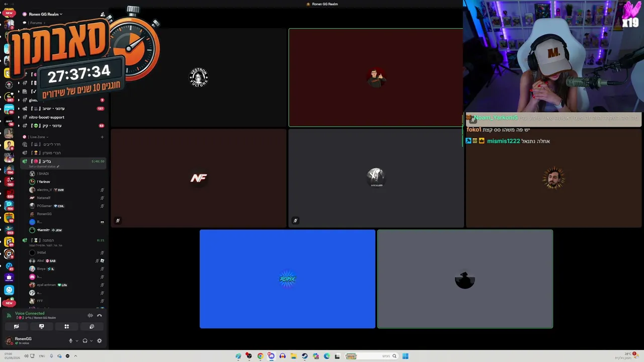Deafen audio with the headphones icon
The width and height of the screenshot is (644, 362).
(x=85, y=341)
